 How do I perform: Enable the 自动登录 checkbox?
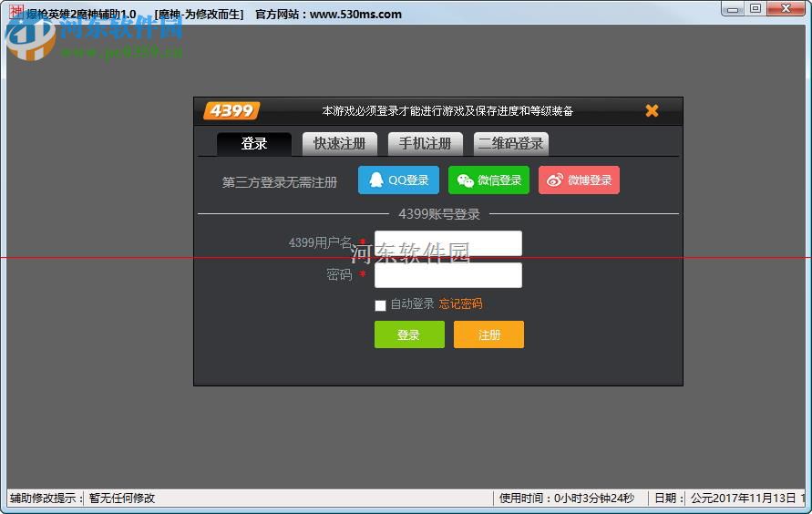point(381,305)
